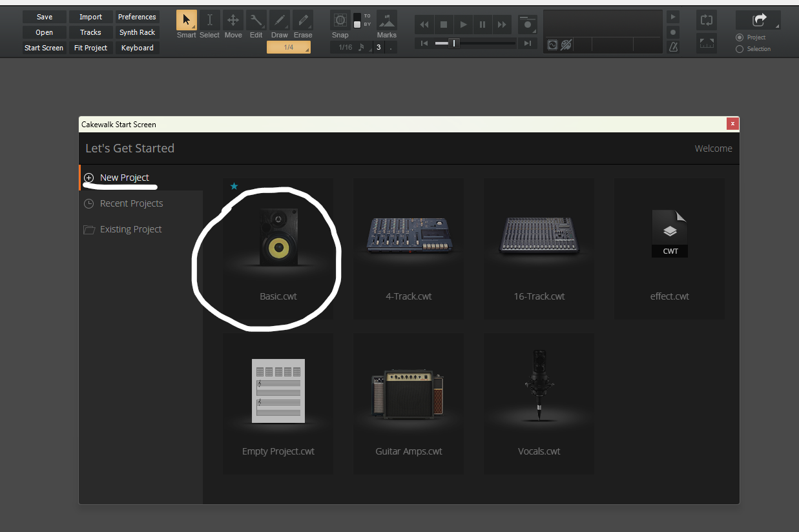Choose the 4-Track.cwt template
The width and height of the screenshot is (799, 532).
409,249
